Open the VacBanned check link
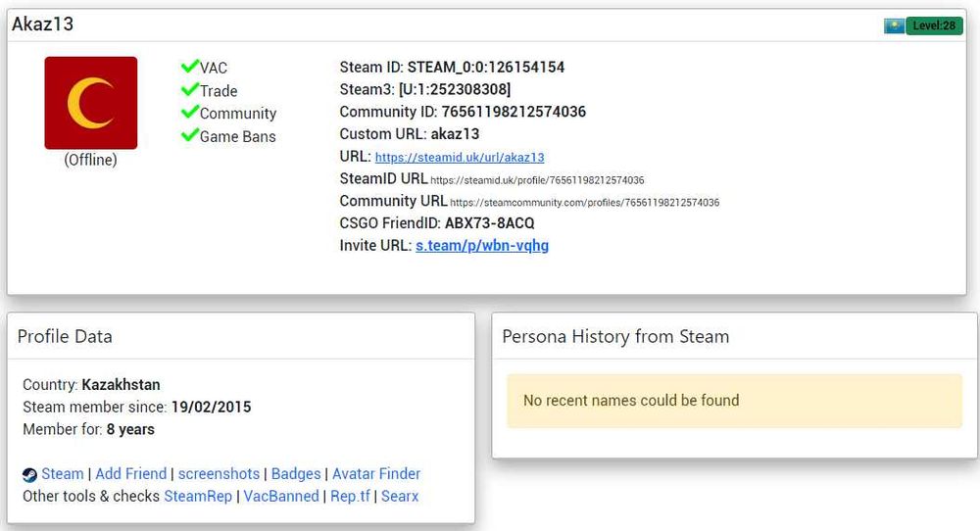The width and height of the screenshot is (980, 531). 281,496
